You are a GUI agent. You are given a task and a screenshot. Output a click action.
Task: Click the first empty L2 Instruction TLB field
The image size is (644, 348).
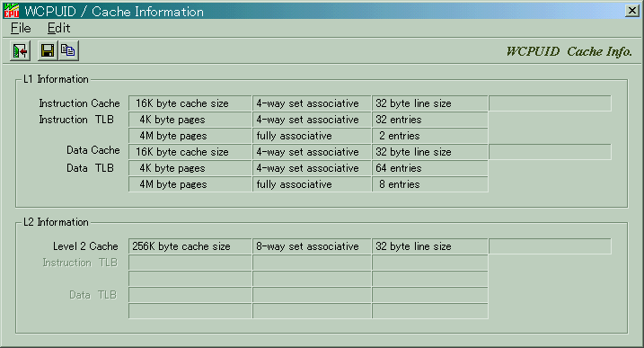190,263
